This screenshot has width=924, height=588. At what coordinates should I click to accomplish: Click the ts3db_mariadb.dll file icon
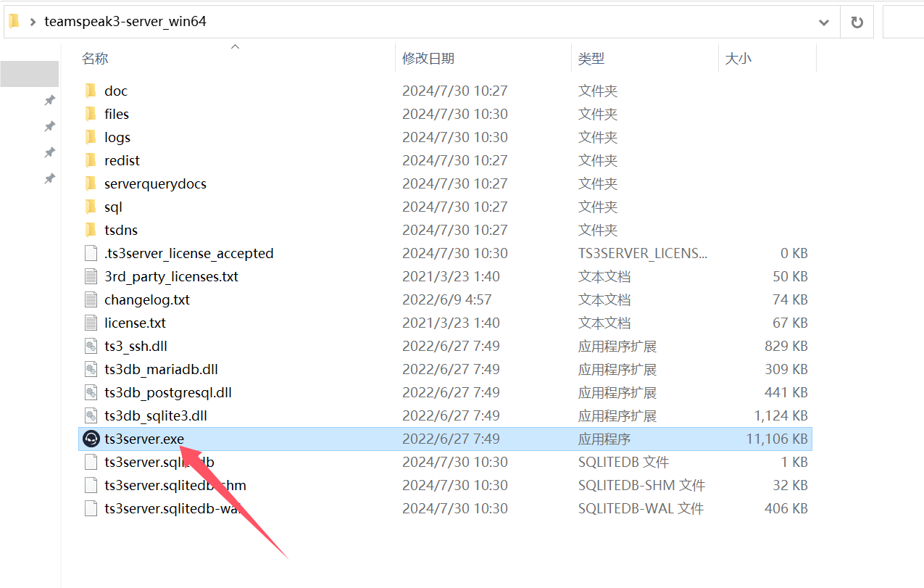(91, 369)
